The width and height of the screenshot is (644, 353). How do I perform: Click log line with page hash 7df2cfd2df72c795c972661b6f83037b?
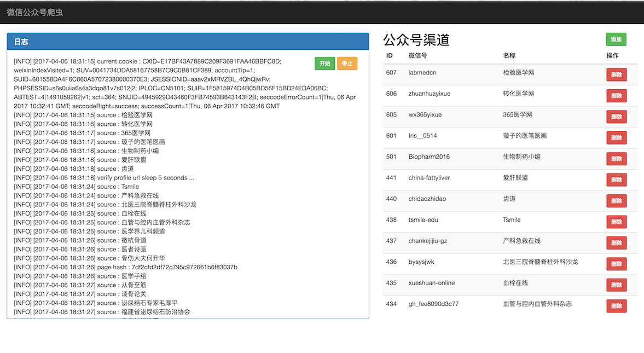tap(126, 267)
